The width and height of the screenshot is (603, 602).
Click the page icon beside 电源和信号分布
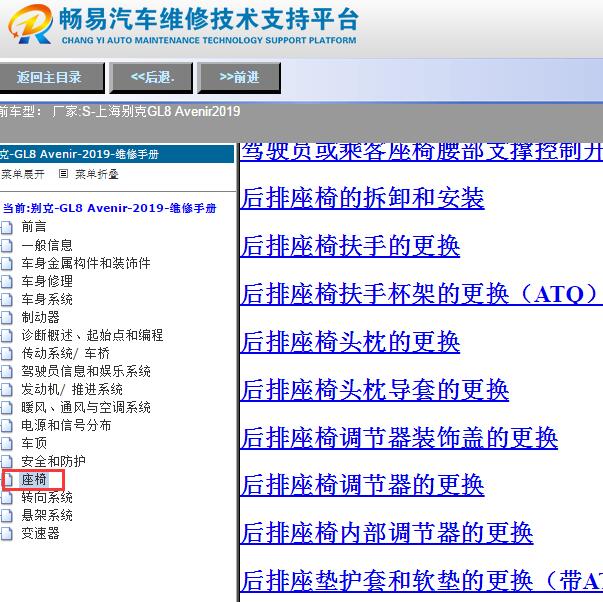pos(6,425)
